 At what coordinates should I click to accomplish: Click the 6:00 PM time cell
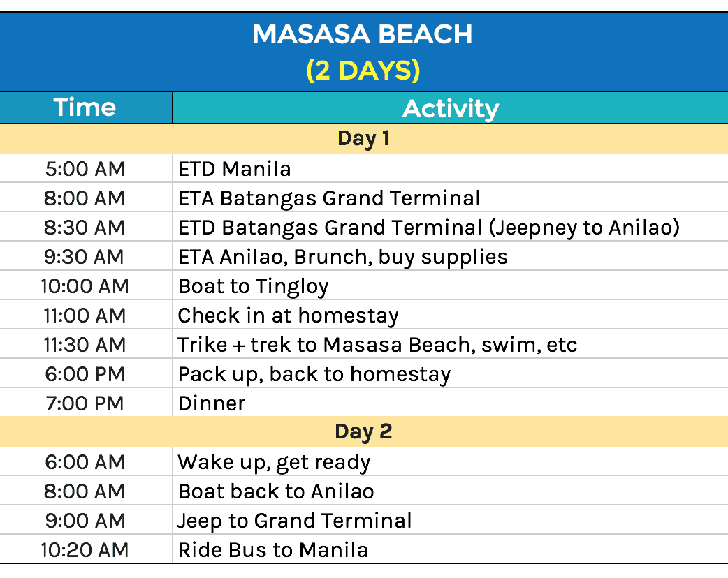[85, 374]
